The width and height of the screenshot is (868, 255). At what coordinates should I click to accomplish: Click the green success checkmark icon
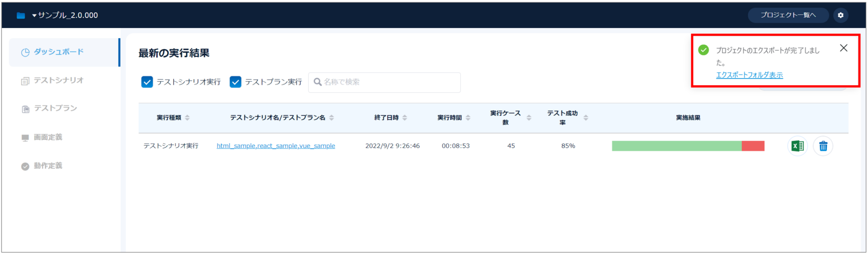[703, 50]
